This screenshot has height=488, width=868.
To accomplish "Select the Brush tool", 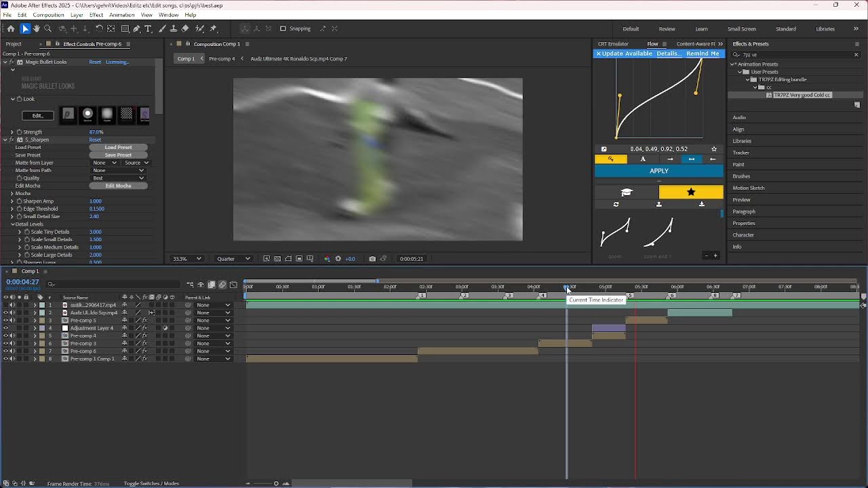I will 162,28.
